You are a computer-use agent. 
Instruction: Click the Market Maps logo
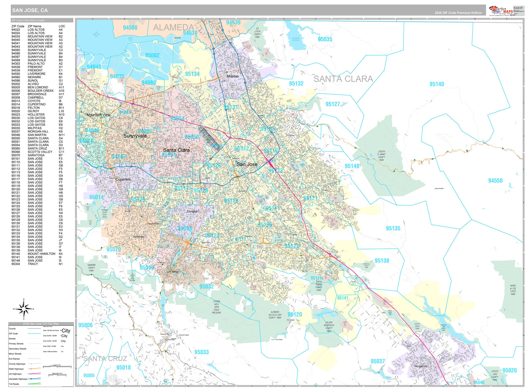click(x=502, y=11)
